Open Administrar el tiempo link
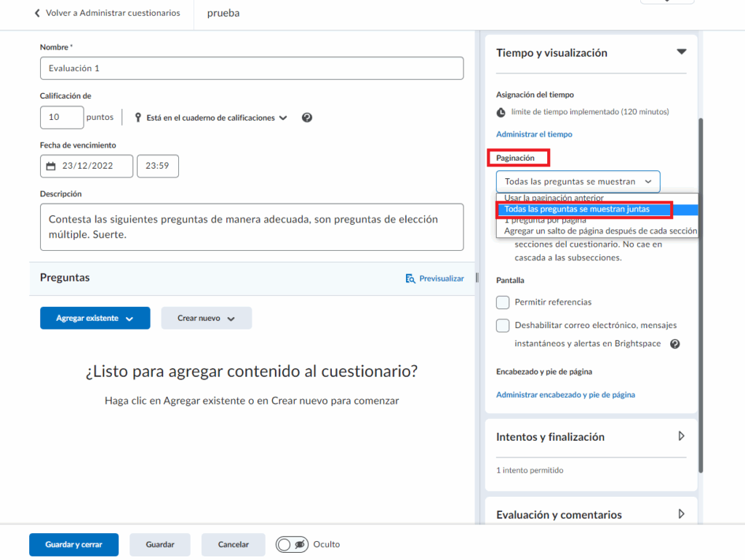This screenshot has height=560, width=745. tap(534, 135)
